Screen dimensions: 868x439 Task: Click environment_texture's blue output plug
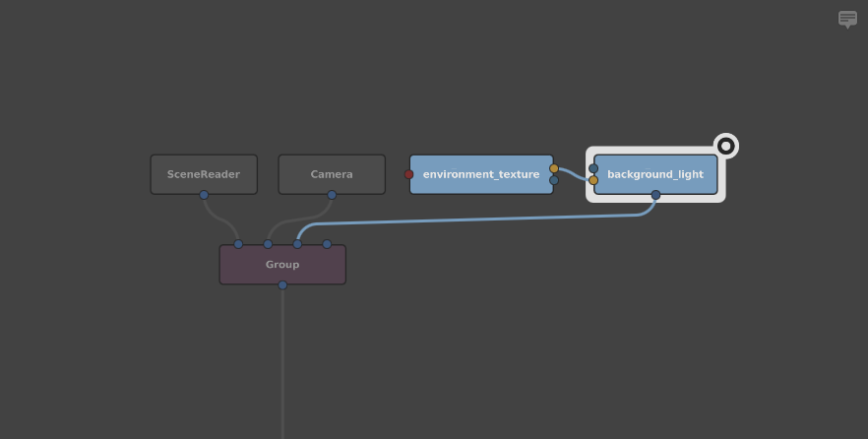(x=554, y=180)
